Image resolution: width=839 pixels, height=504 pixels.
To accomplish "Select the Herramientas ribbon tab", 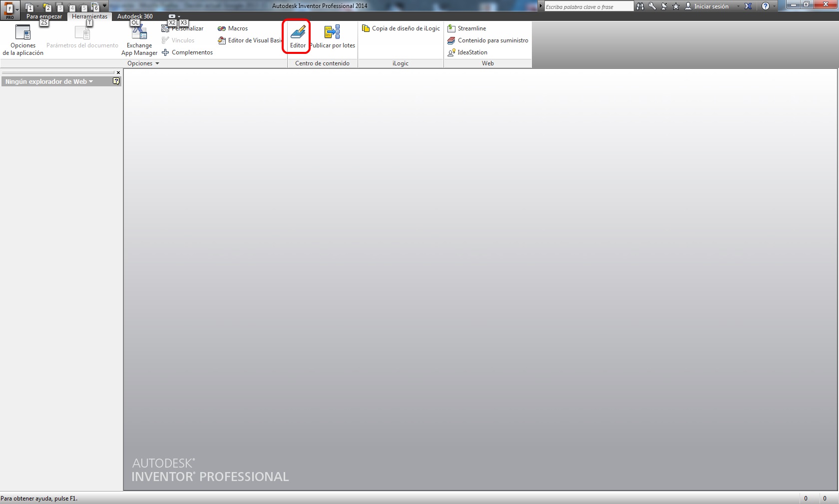I will [89, 16].
